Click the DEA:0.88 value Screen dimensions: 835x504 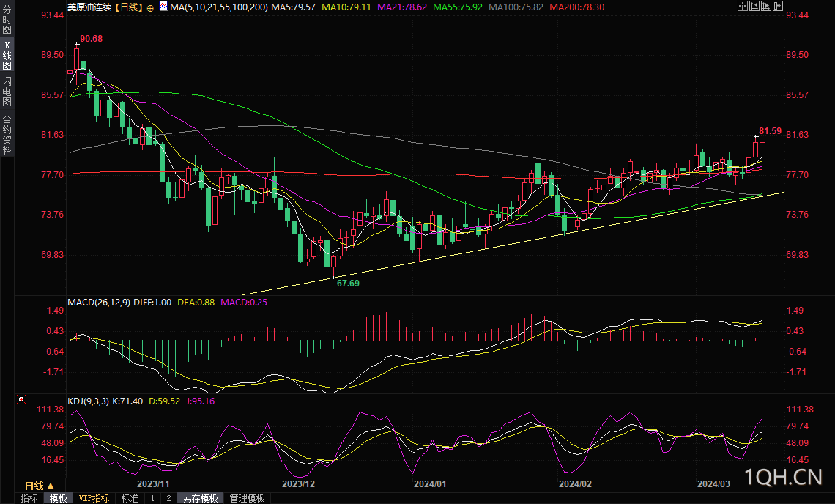(196, 302)
